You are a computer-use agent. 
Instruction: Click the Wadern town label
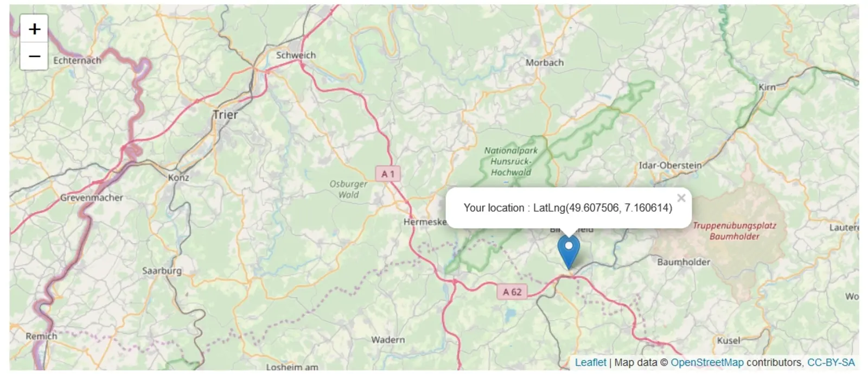(x=388, y=340)
